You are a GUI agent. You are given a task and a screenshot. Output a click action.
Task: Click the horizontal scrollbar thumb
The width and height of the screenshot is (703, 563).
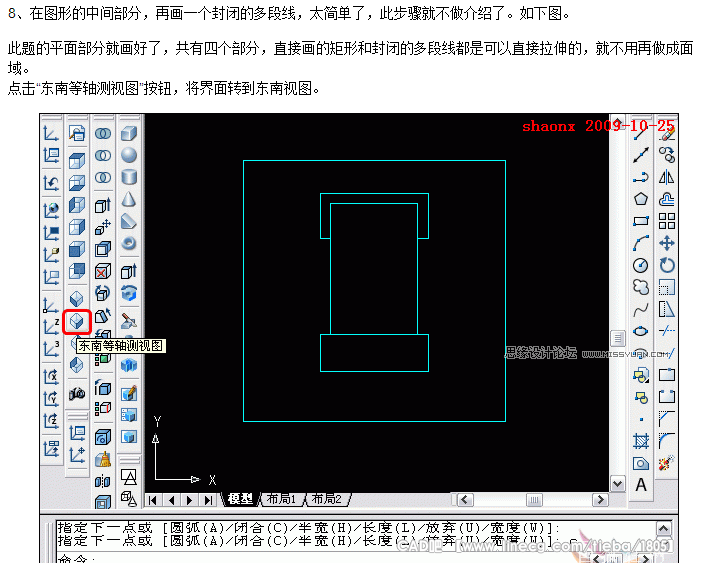pos(534,499)
